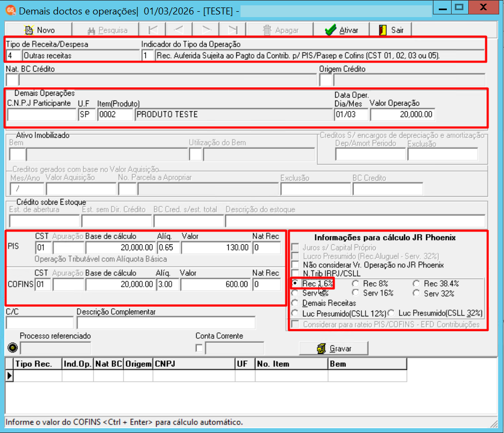
Task: Go to last record arrow
Action: (x=232, y=30)
